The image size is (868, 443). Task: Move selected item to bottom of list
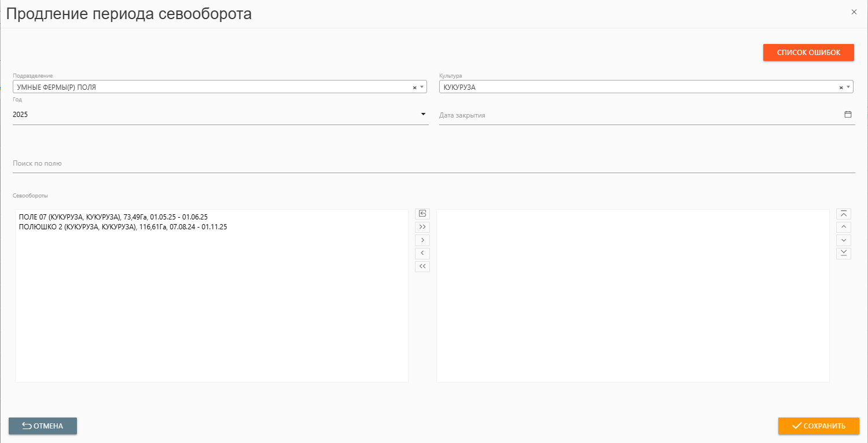844,254
